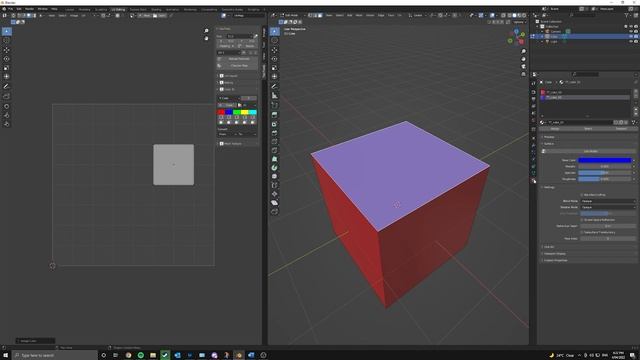
Task: Click the 3D viewport zoom navigation icon
Action: coord(523,52)
